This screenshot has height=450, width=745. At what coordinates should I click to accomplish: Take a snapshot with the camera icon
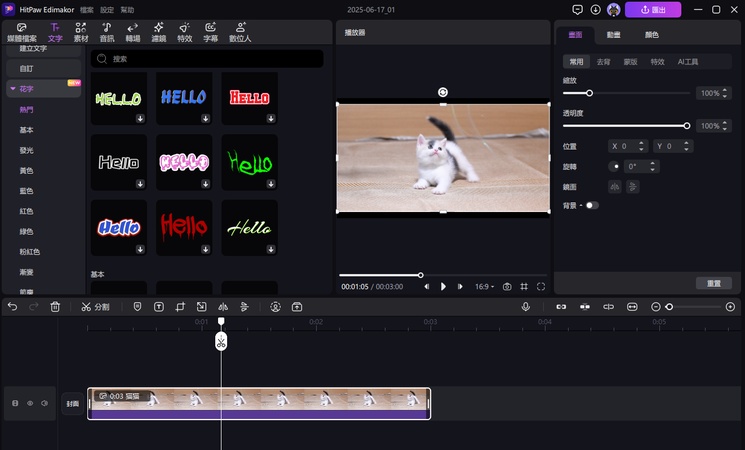tap(507, 287)
